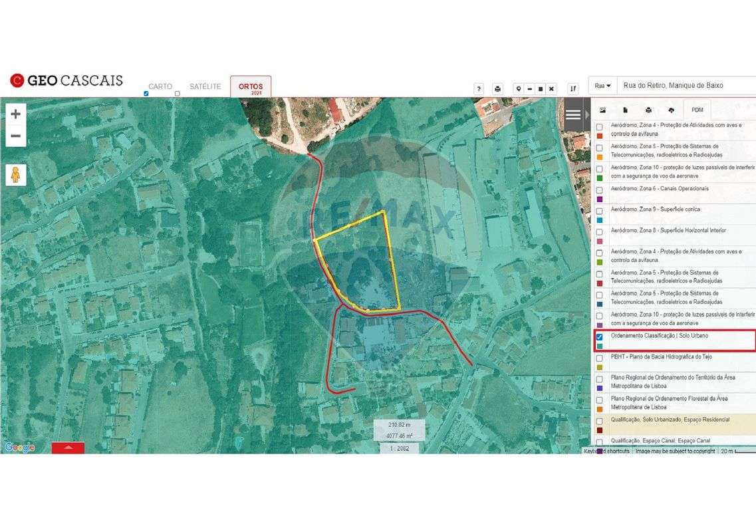Click the purple swatch of Zona 6 Canais Operacionais
The width and height of the screenshot is (756, 532).
click(x=599, y=199)
